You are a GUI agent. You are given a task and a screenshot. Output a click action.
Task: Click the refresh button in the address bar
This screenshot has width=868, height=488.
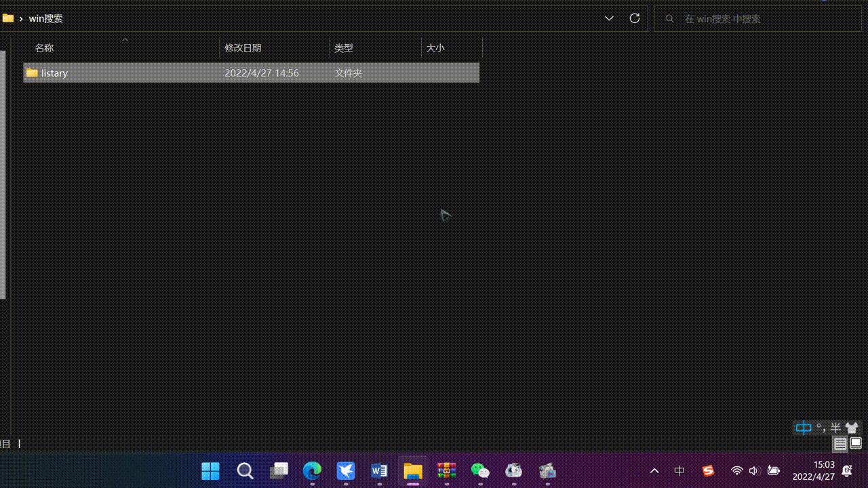(x=634, y=18)
